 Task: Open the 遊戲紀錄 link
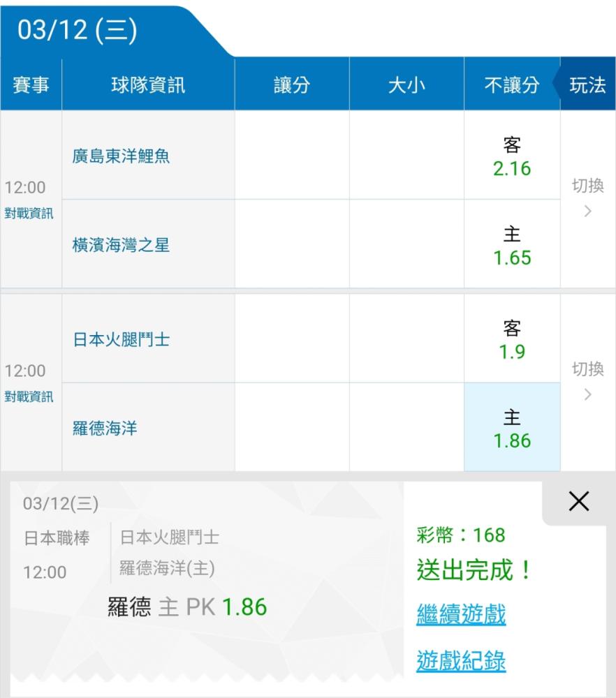pyautogui.click(x=461, y=661)
